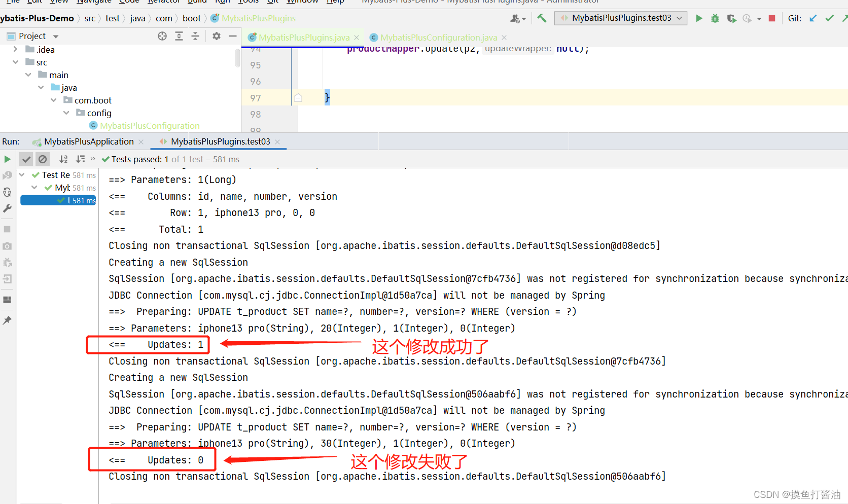Click breadcrumb boot
Viewport: 848px width, 504px height.
pos(192,18)
